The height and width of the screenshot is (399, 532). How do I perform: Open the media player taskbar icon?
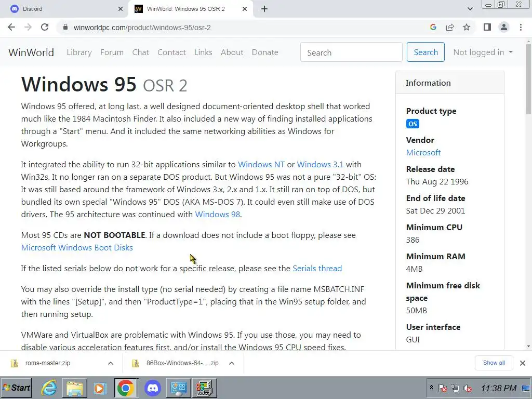point(100,388)
